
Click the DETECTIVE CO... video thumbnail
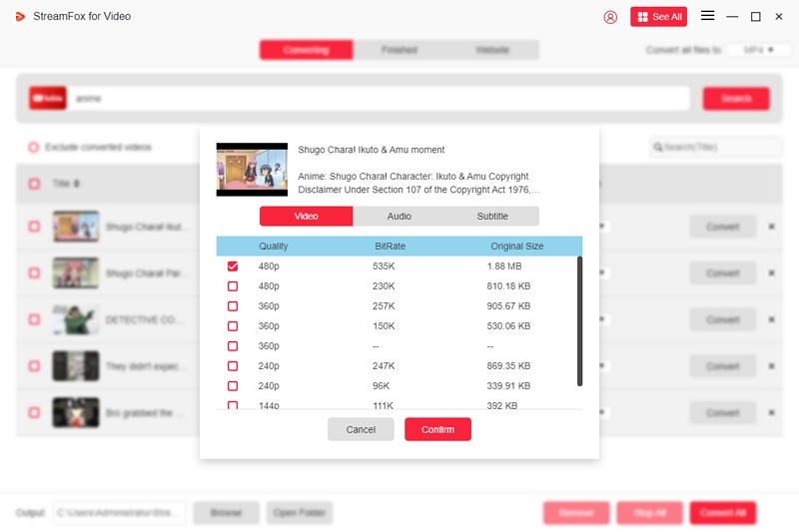coord(76,319)
